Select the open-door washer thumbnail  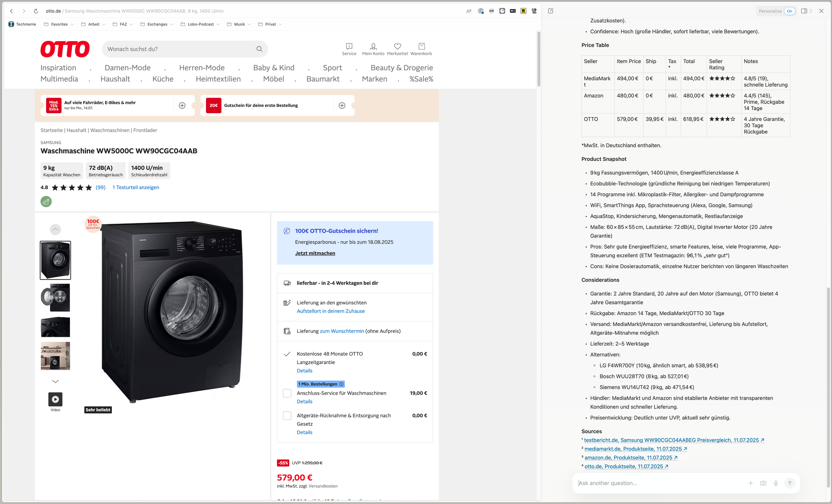coord(55,298)
